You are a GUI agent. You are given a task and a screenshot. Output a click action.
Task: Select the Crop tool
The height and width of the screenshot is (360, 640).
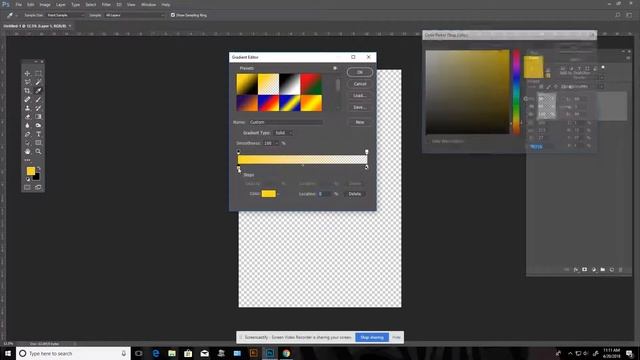tap(27, 91)
